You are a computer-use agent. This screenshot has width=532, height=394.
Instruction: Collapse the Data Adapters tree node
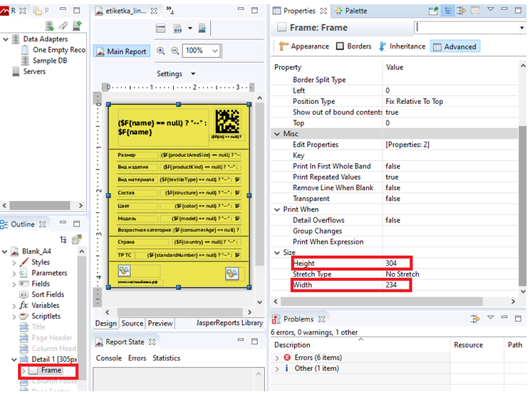6,39
